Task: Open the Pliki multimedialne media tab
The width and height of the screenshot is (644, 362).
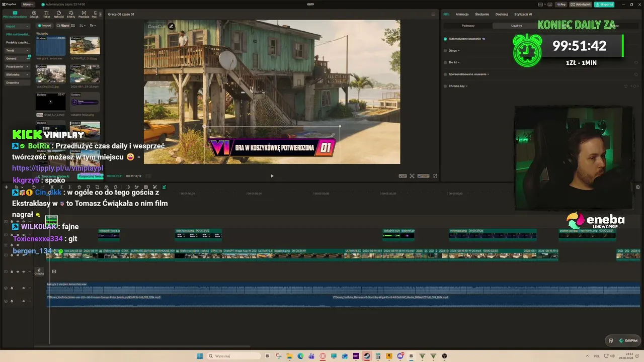Action: click(15, 14)
